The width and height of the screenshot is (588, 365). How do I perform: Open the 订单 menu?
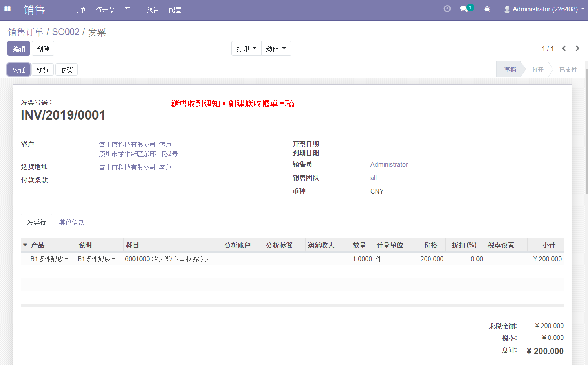tap(79, 10)
